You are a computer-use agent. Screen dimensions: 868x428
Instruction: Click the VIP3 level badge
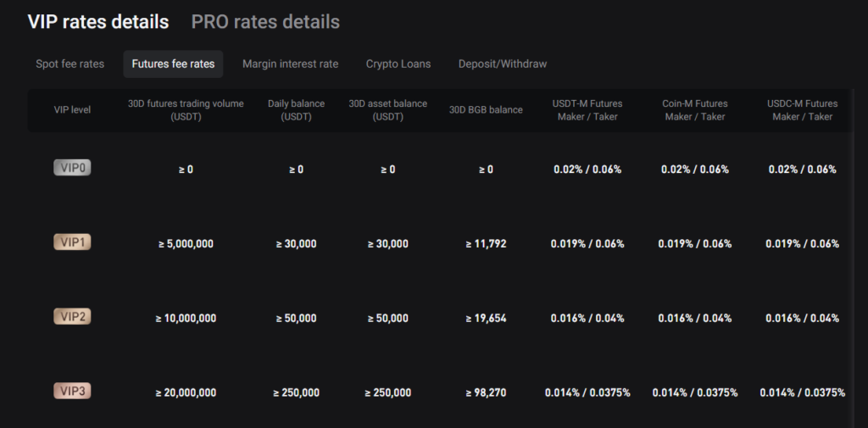(x=72, y=392)
